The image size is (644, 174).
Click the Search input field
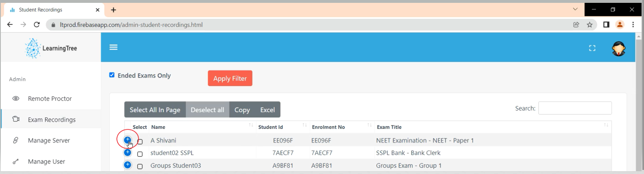[x=575, y=108]
